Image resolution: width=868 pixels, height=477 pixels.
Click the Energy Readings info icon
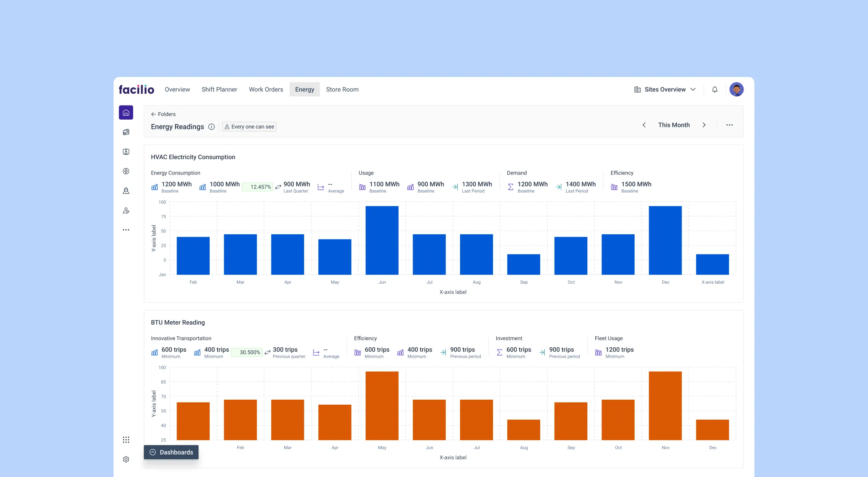(211, 127)
